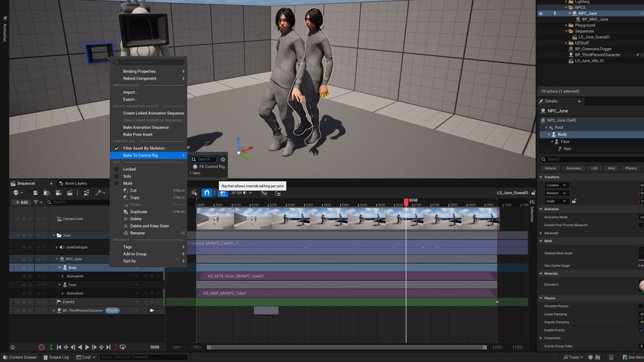Toggle Disable Post Process Blueprint checkbox
Viewport: 644px width, 362px height.
tap(641, 225)
